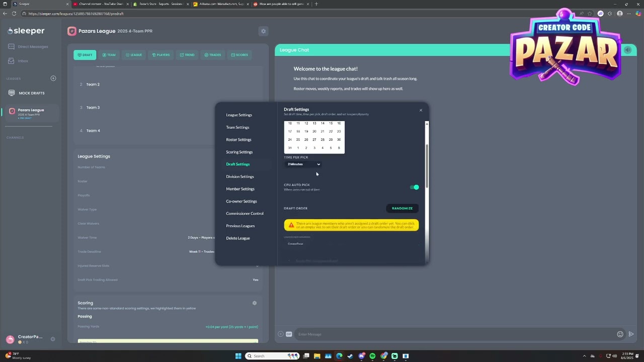Open user settings gear next to CreatorPa...
This screenshot has width=644, height=362.
pyautogui.click(x=53, y=339)
